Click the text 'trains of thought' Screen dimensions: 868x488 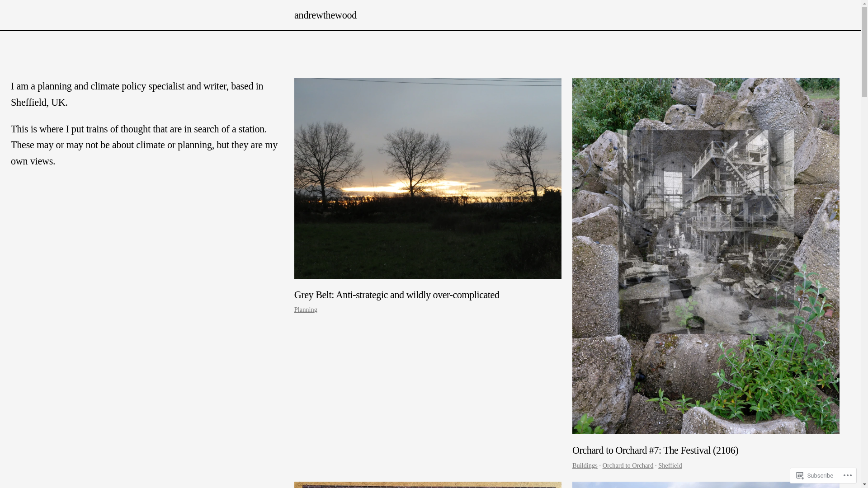118,129
